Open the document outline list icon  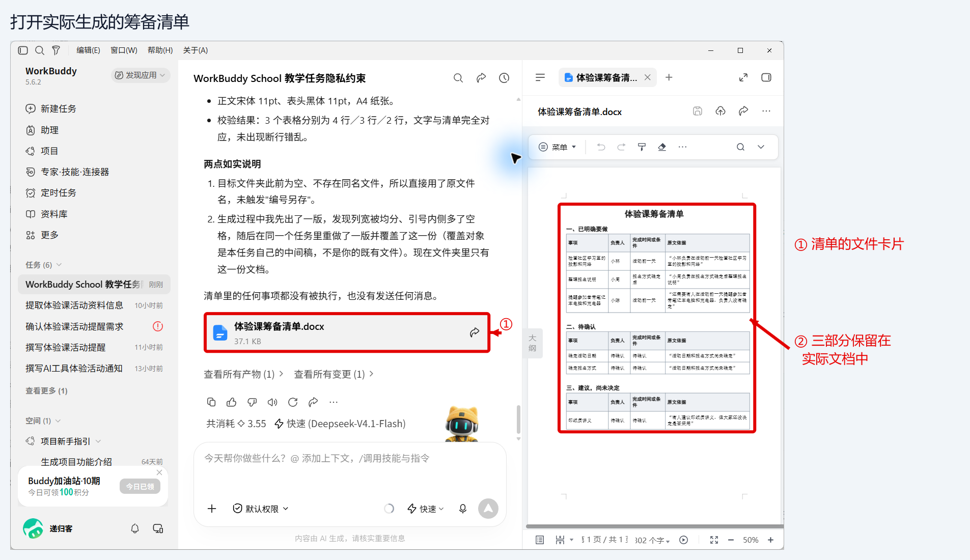[540, 77]
